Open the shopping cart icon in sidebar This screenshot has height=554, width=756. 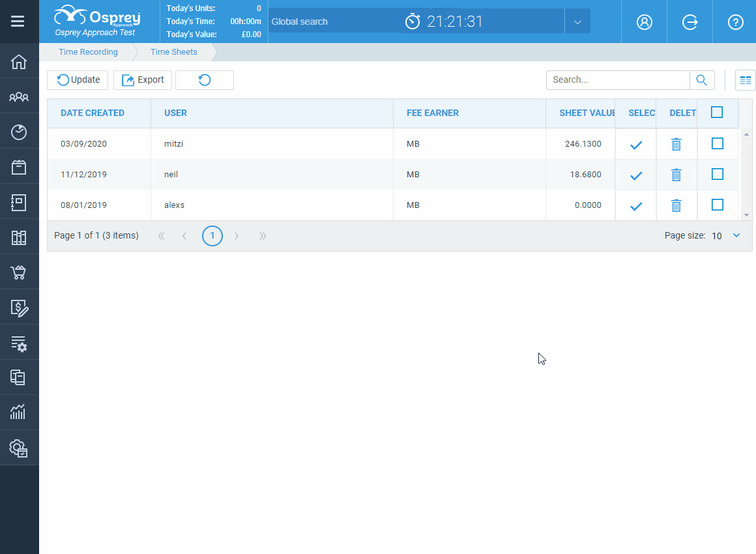click(x=19, y=273)
